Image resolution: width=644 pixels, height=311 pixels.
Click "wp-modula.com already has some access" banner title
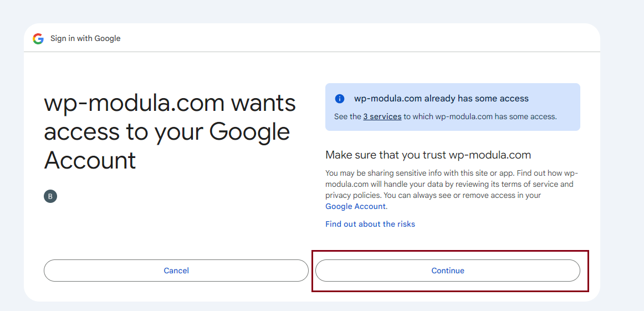(x=441, y=99)
